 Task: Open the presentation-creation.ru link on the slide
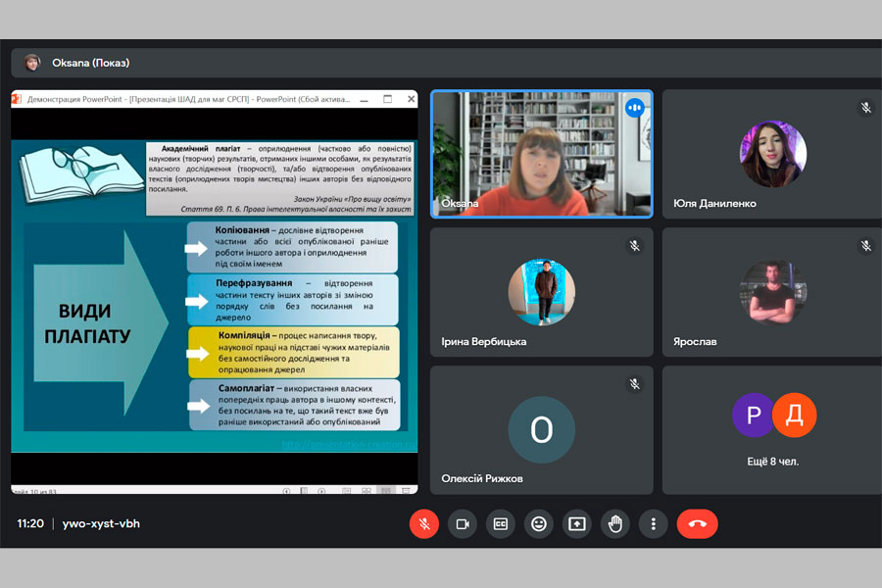coord(349,445)
